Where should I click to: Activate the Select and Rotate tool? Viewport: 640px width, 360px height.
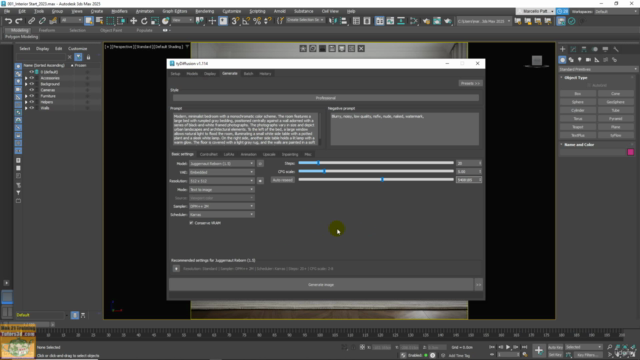144,21
